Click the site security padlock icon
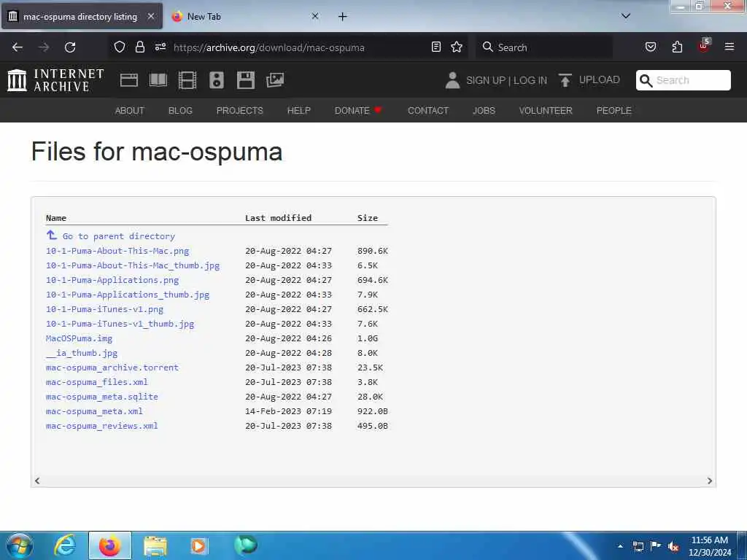The image size is (747, 560). click(x=139, y=47)
